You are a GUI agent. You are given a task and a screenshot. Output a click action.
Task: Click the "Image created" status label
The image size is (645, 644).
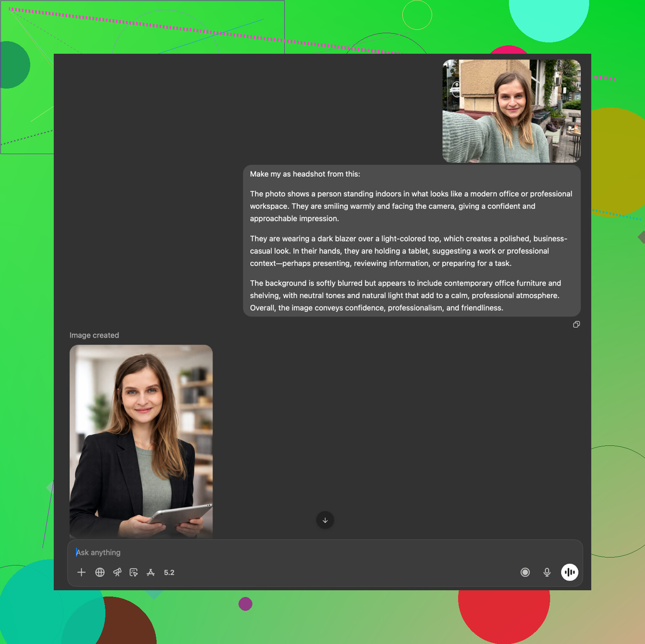coord(94,335)
